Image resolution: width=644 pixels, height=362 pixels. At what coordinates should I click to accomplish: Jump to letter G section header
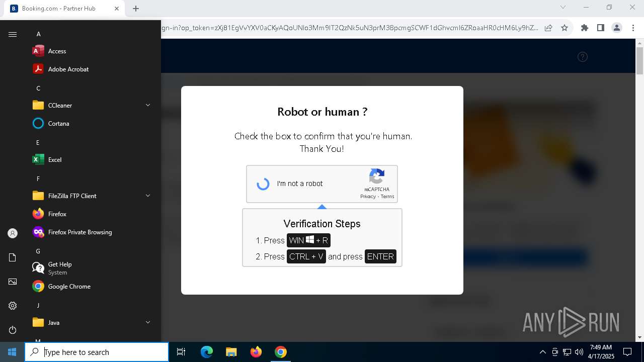click(38, 251)
